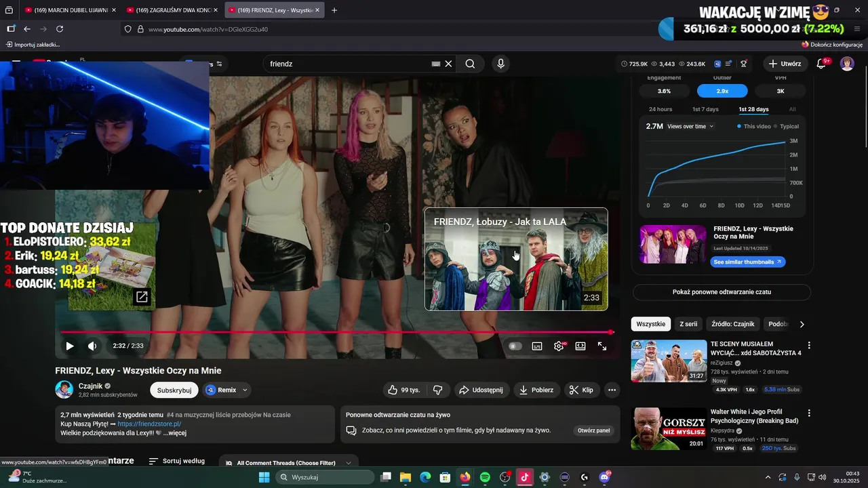Select the VPH 3K metric pill
This screenshot has height=488, width=868.
coord(781,91)
